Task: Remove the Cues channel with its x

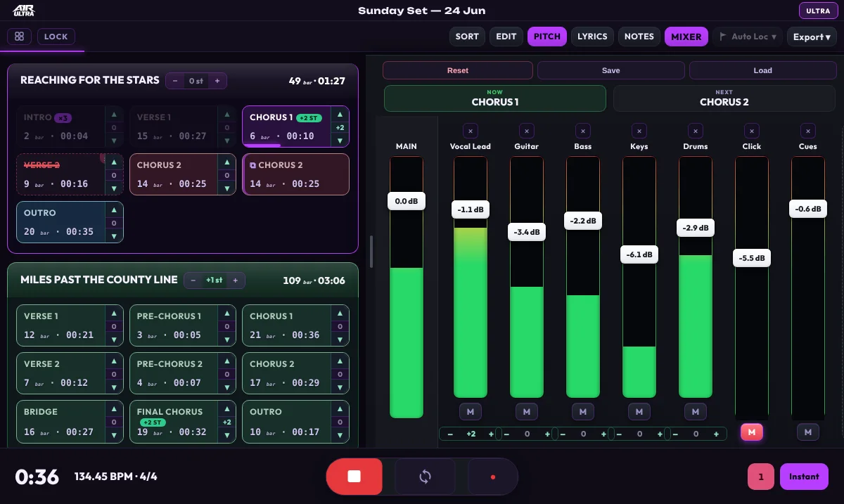Action: (x=808, y=130)
